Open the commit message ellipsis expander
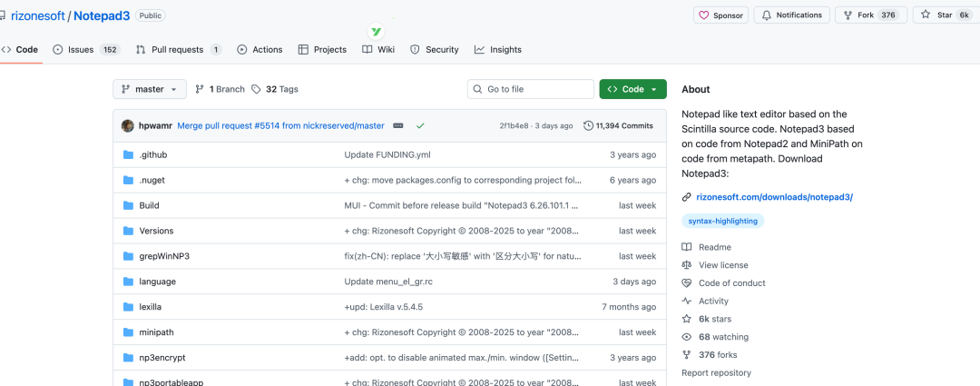 [x=397, y=125]
